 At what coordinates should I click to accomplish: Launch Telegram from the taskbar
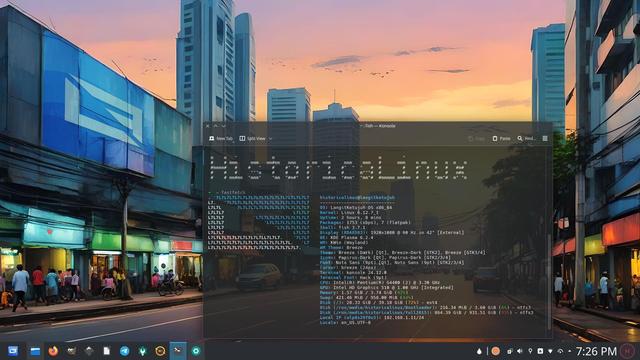point(124,351)
